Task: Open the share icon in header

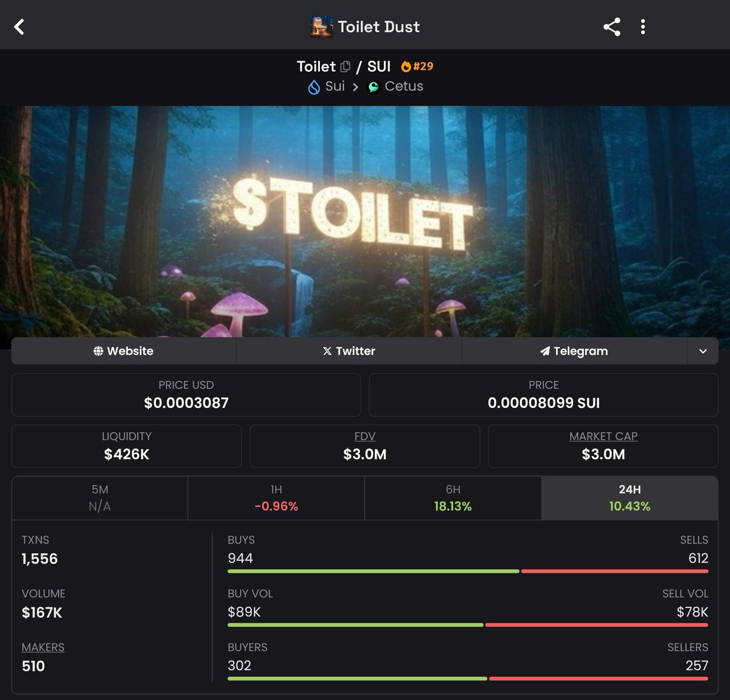Action: coord(611,27)
